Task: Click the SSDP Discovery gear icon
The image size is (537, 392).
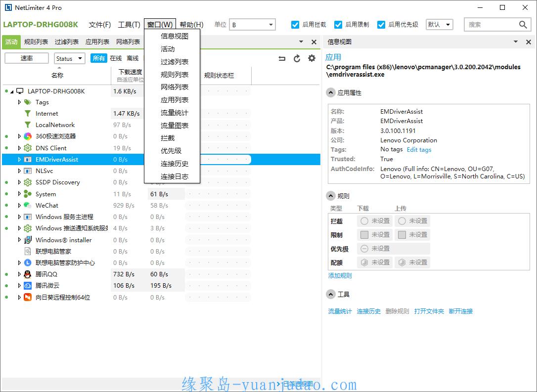Action: [28, 182]
